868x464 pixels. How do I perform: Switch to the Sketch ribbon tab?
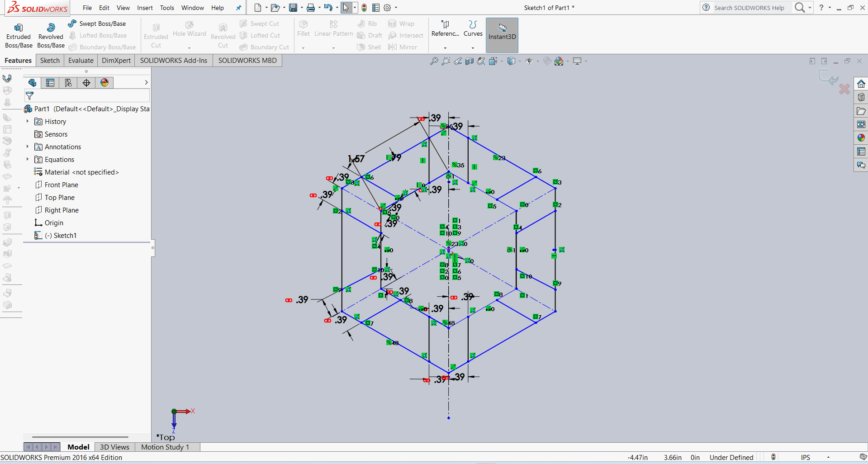coord(50,61)
